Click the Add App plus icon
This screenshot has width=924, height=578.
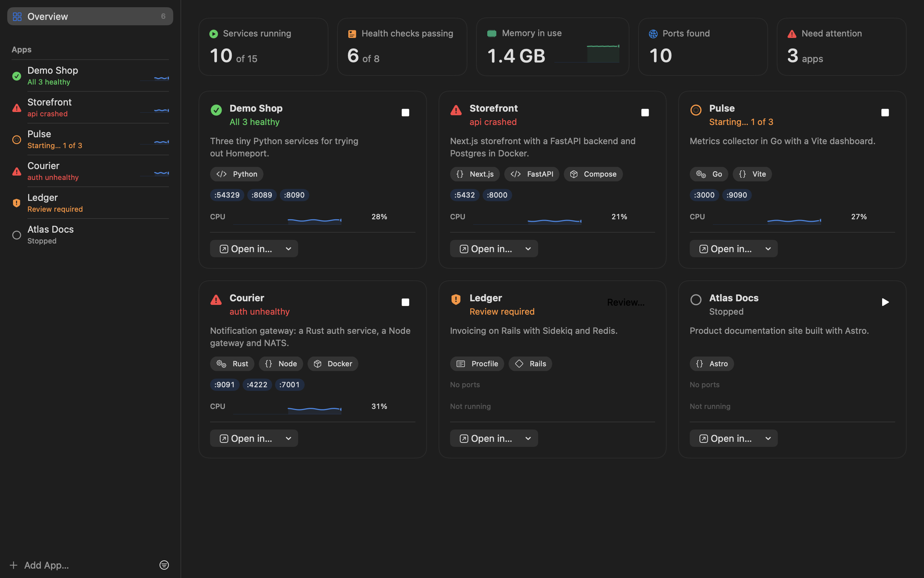click(13, 565)
